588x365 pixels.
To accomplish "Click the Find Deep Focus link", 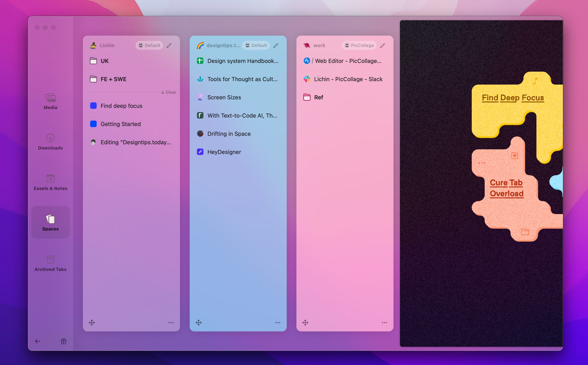I will [513, 98].
